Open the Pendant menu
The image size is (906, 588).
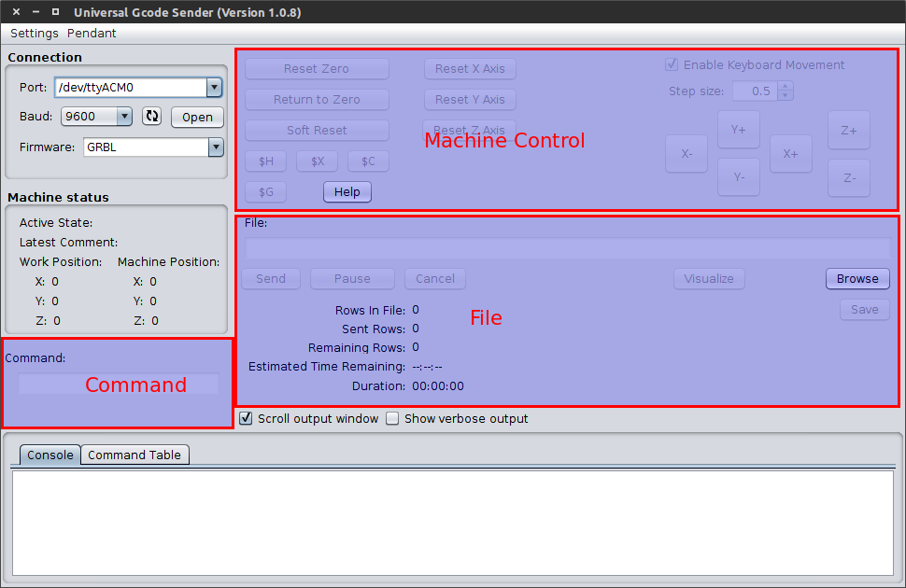92,34
